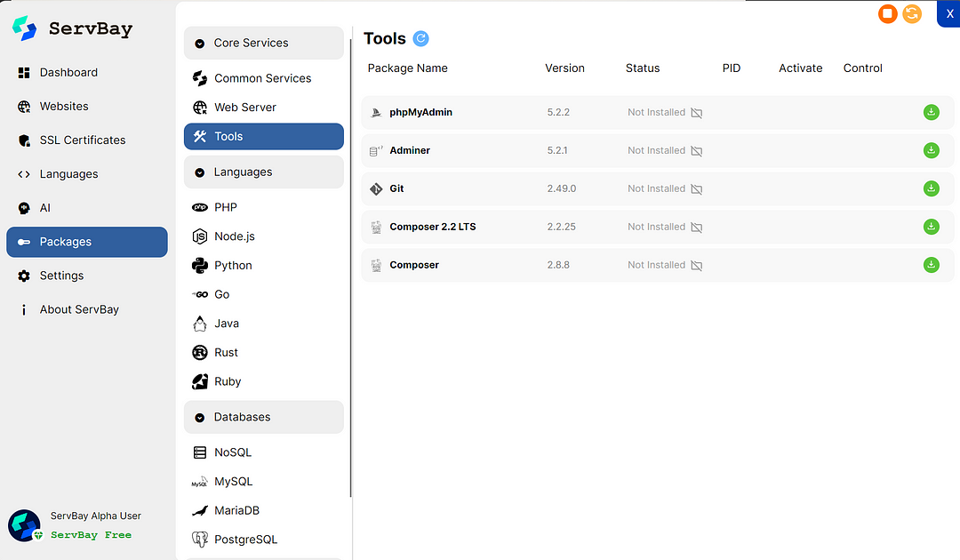Open Ruby packages

click(263, 381)
